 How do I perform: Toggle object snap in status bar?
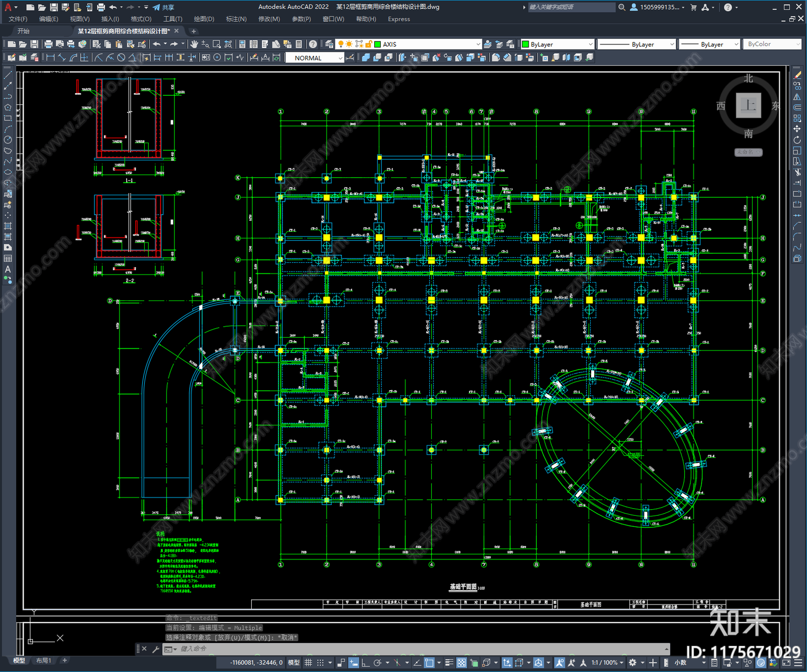pos(429,662)
